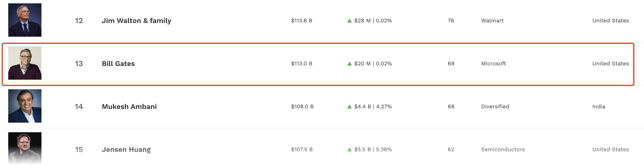Click the Diversified source label
This screenshot has height=166, width=644.
tap(495, 107)
